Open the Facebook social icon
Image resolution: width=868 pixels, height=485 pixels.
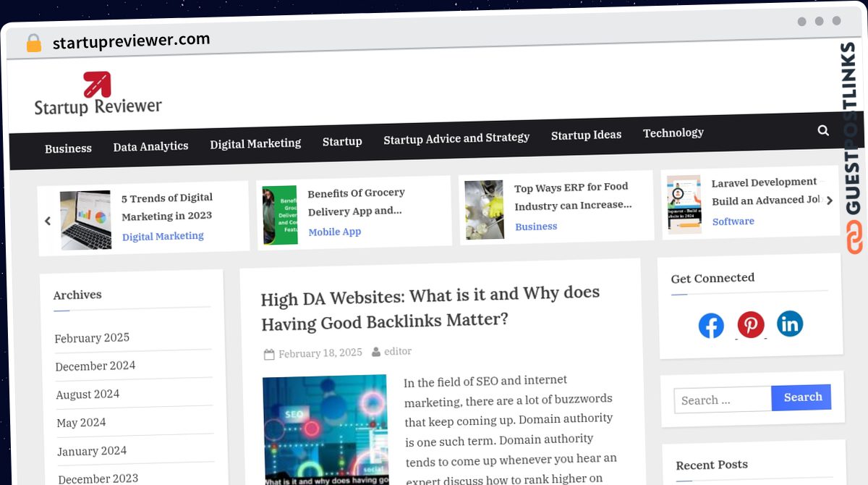(x=711, y=326)
